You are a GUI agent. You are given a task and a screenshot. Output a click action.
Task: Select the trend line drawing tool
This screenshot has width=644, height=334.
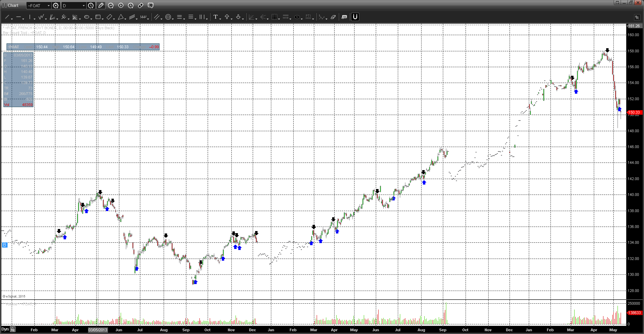7,17
